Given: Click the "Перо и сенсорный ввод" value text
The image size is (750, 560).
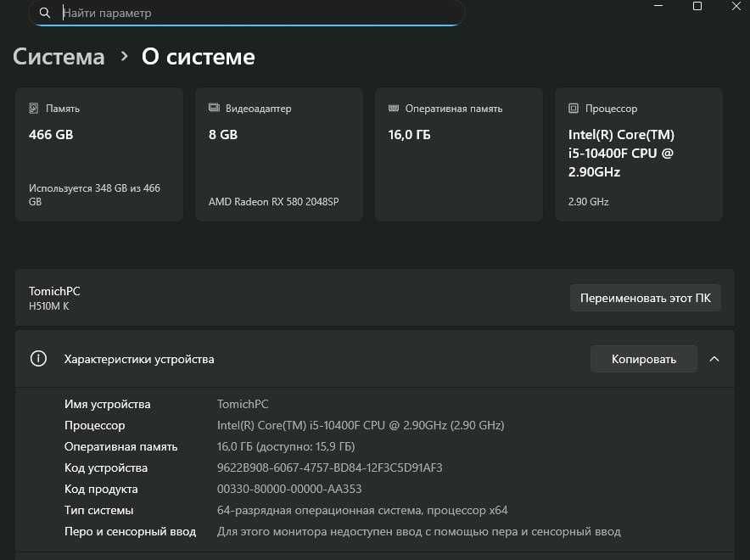Looking at the screenshot, I should [x=419, y=531].
